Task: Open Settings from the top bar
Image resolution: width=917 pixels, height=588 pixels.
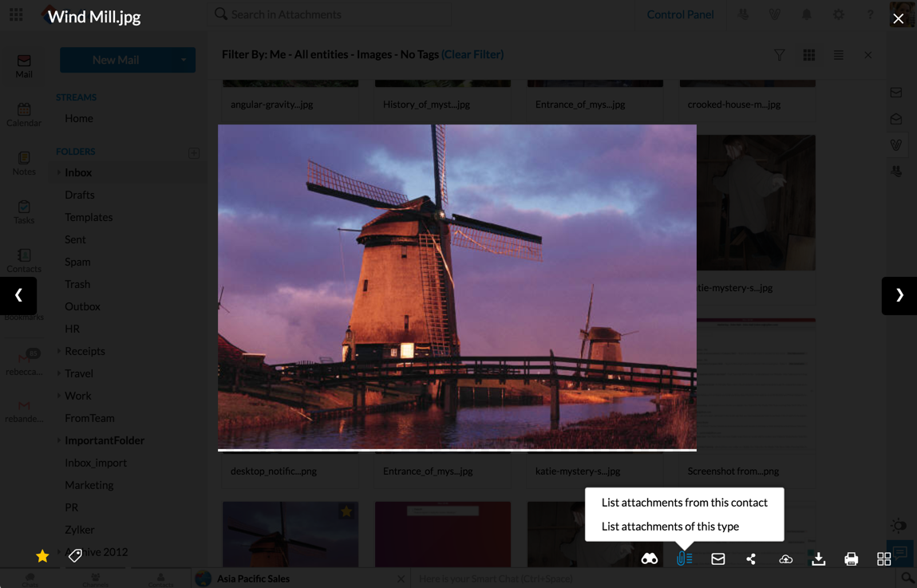Action: coord(838,14)
